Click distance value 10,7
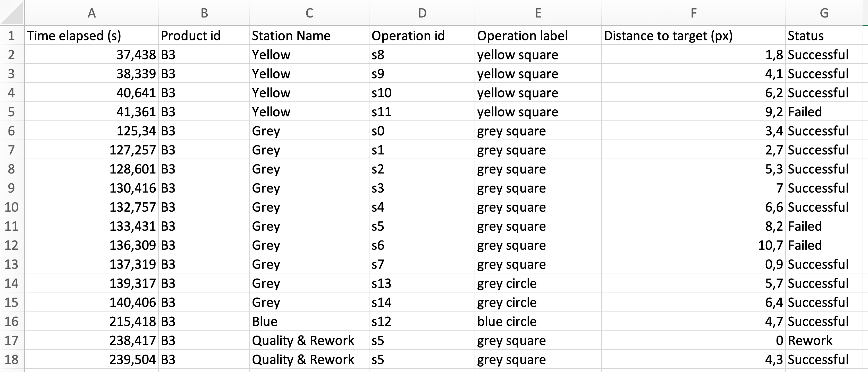 pos(694,245)
